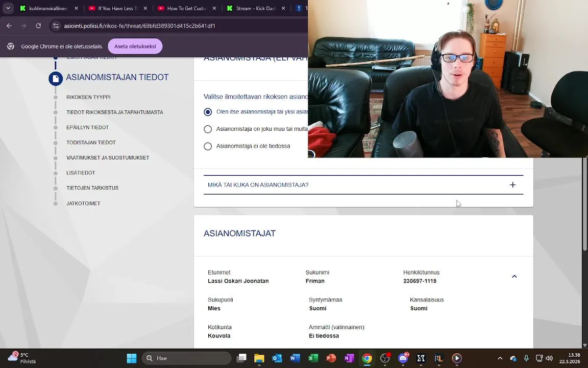The width and height of the screenshot is (588, 368).
Task: Click the Ammatti value 'Ei tiedossa'
Action: 324,336
